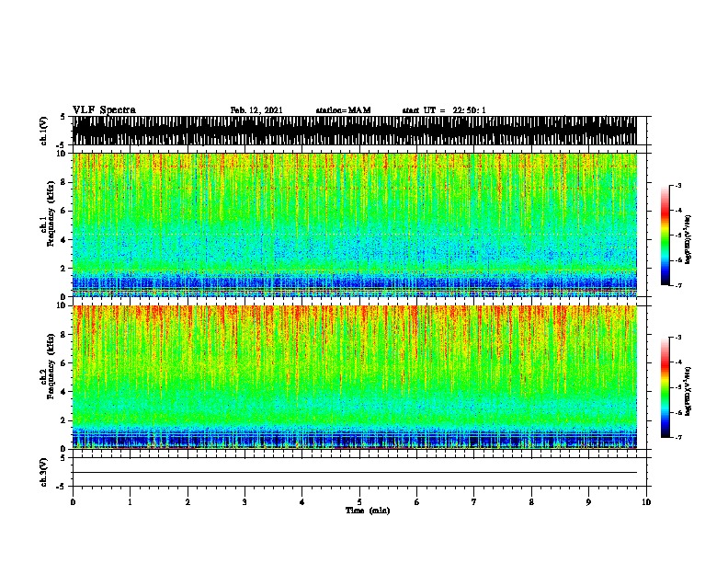Click the 'ch.1(V)' axis label
Viewport: 728px width, 563px height.
43,131
